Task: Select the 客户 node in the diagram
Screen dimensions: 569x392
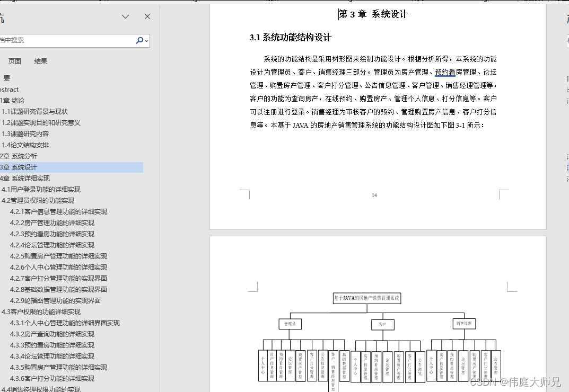Action: tap(383, 325)
